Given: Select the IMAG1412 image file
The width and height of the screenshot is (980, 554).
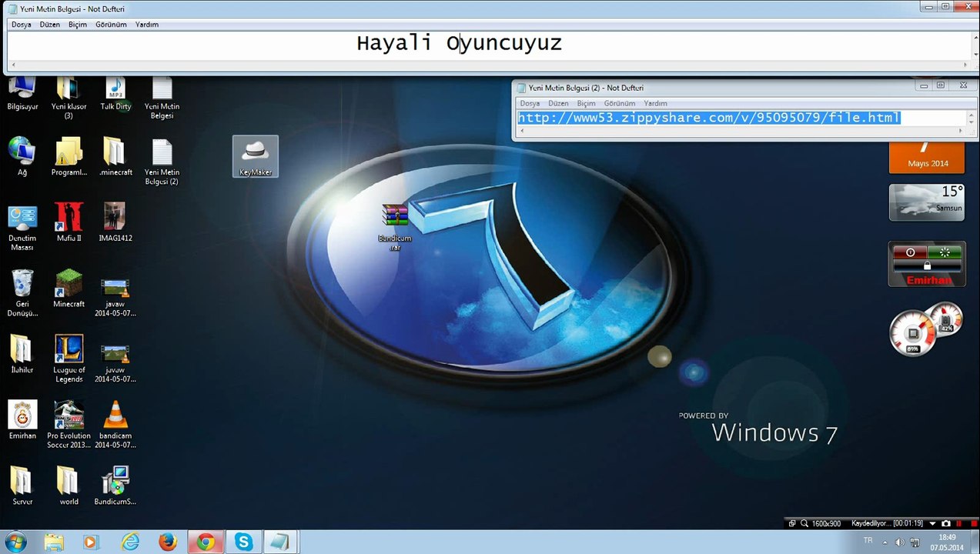Looking at the screenshot, I should click(x=115, y=222).
